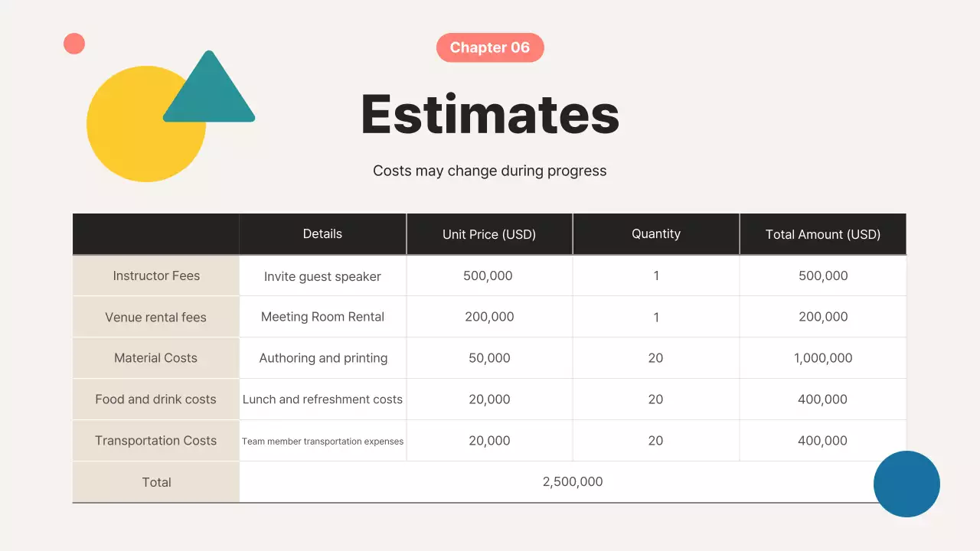Viewport: 980px width, 551px height.
Task: Select the Quantity column header
Action: (656, 234)
